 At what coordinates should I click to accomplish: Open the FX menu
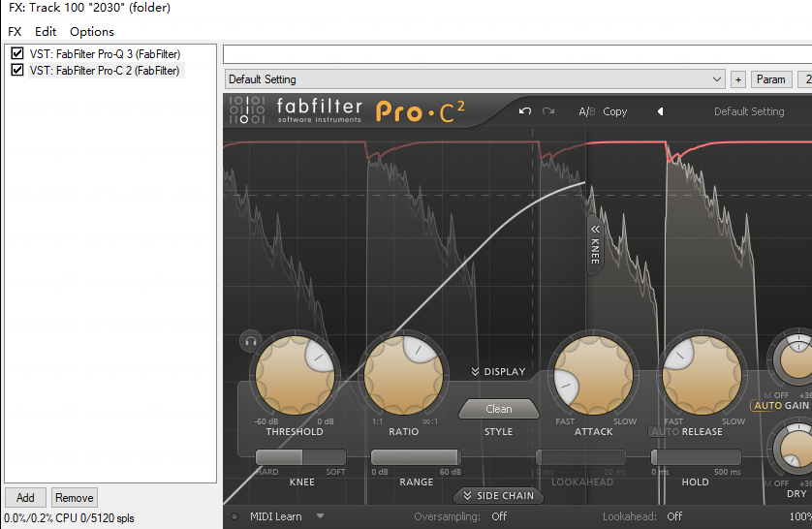15,32
